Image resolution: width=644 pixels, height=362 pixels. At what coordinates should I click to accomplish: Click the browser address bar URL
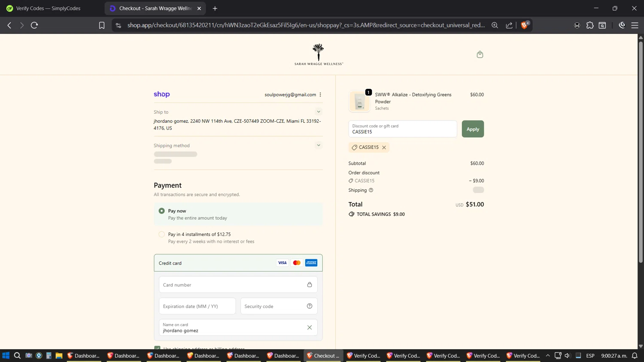306,25
